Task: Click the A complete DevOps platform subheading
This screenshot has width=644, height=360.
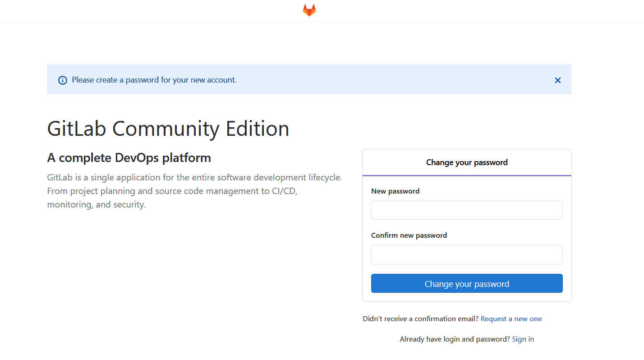Action: pyautogui.click(x=129, y=158)
